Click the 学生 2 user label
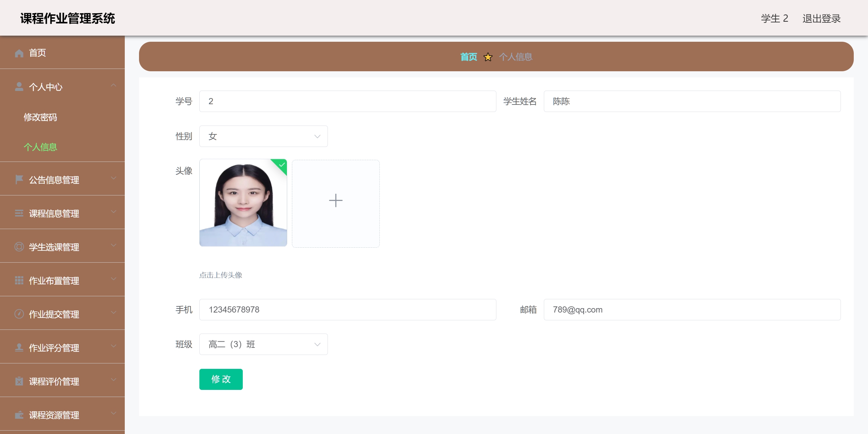The width and height of the screenshot is (868, 434). [775, 18]
